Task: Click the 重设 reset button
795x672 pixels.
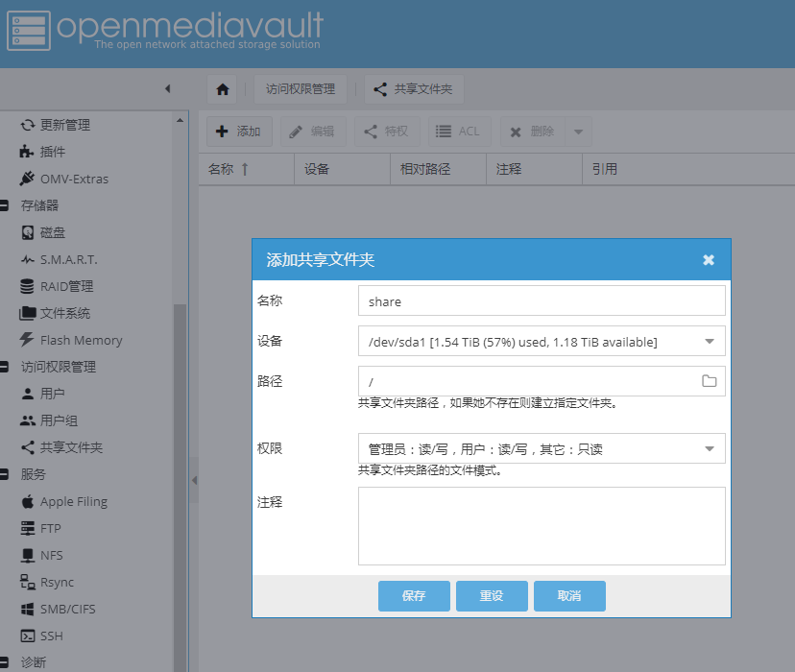Action: click(x=492, y=595)
